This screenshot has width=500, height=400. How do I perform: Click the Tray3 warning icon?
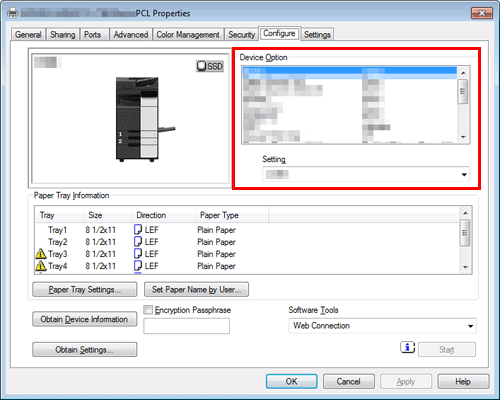[40, 254]
